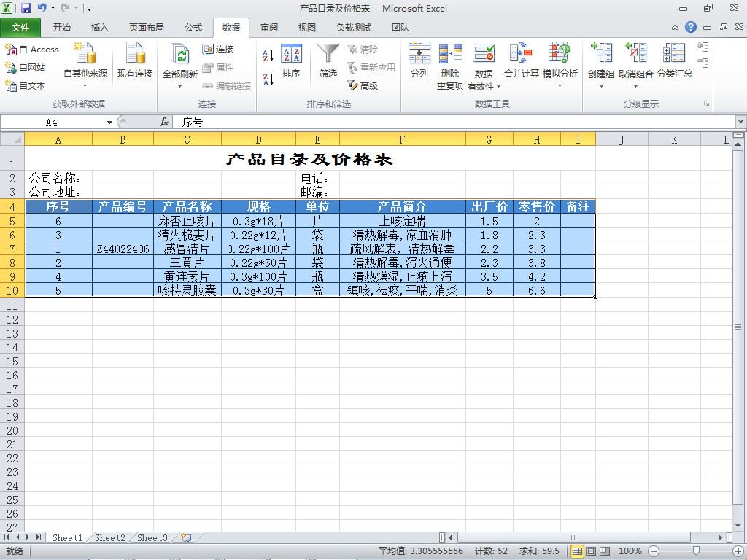This screenshot has width=747, height=560.
Task: Expand 自其他来源 dropdown
Action: [x=85, y=86]
